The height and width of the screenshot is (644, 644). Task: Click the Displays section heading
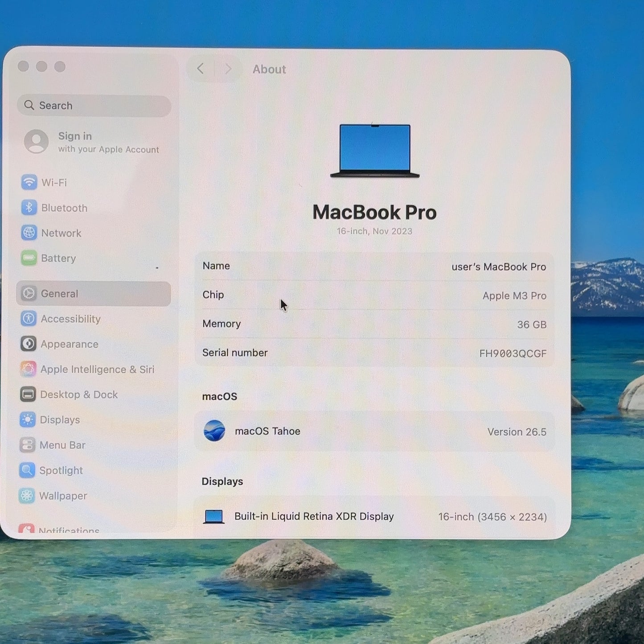222,481
